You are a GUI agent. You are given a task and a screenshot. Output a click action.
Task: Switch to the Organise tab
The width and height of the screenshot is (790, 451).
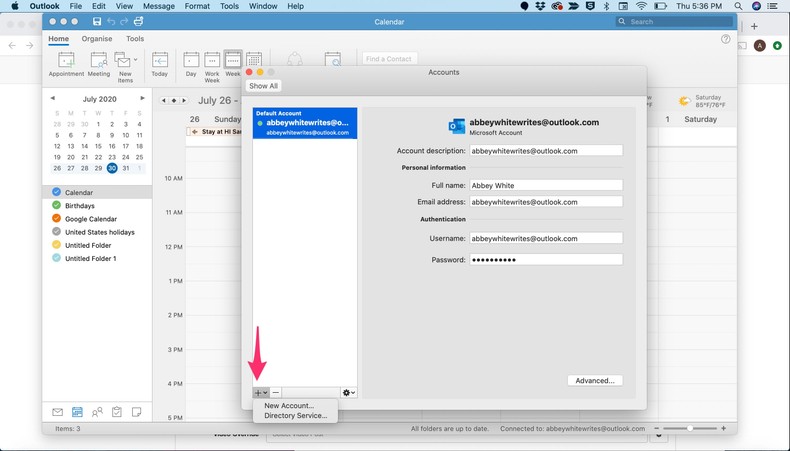[x=97, y=39]
